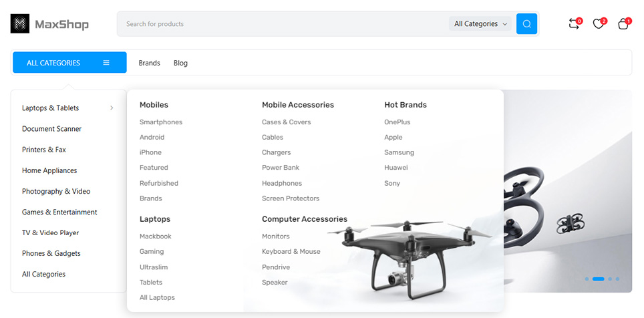Expand the Laptops & Tablets submenu arrow

tap(112, 108)
